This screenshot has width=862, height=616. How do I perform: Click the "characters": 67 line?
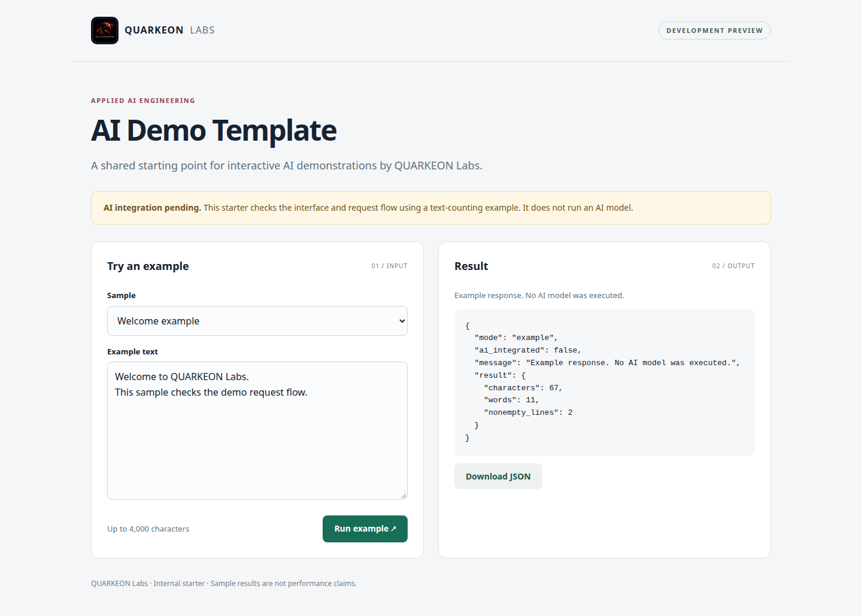[x=523, y=388]
